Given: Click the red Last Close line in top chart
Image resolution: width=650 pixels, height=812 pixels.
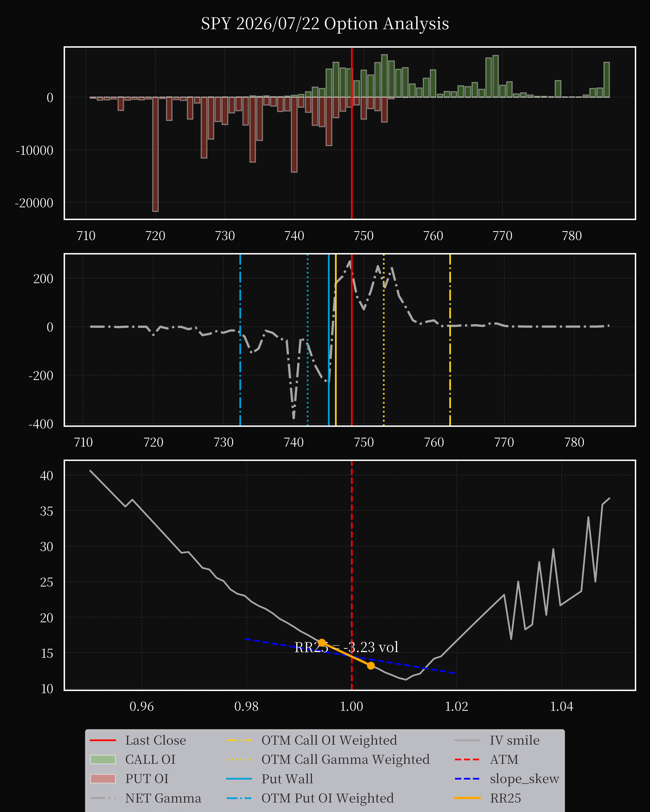Looking at the screenshot, I should coord(352,133).
